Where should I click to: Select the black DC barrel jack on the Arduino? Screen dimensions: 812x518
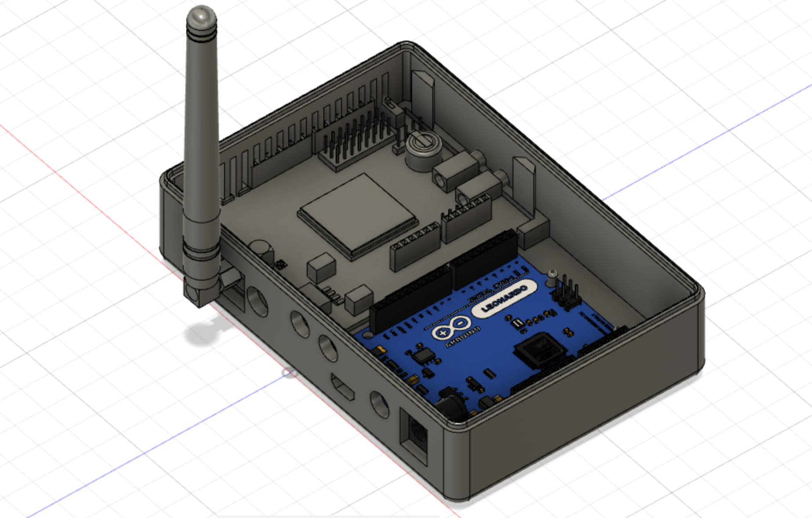(450, 405)
